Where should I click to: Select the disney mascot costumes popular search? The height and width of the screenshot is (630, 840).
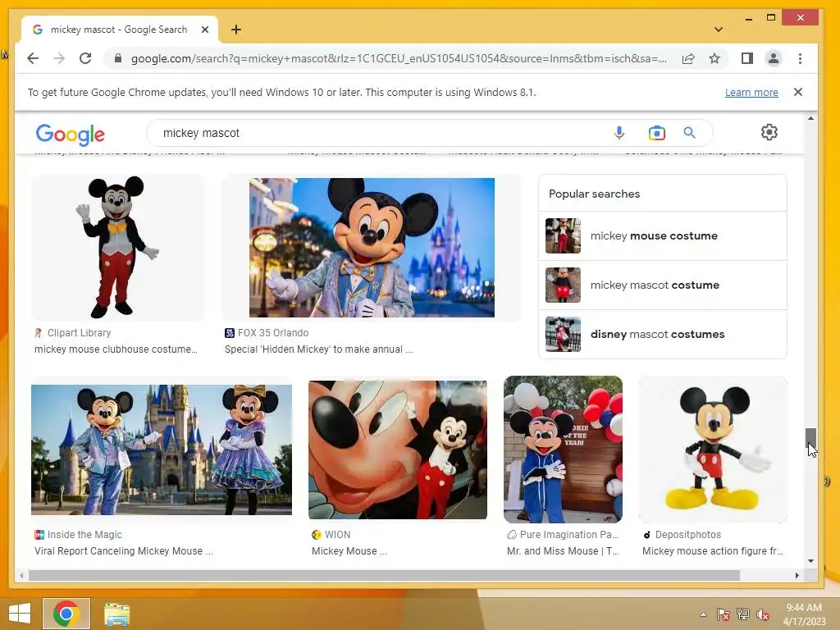[662, 335]
